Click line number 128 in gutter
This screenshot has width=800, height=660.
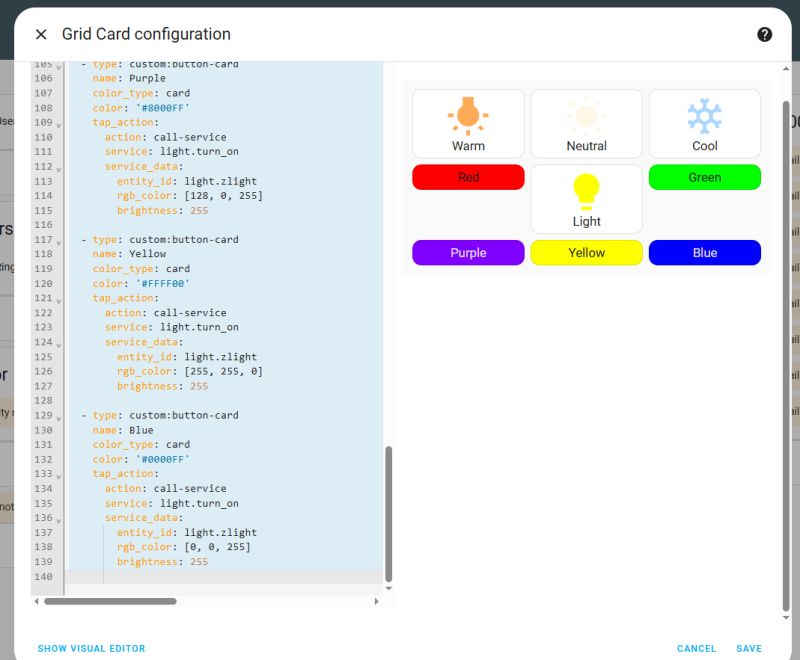tap(43, 400)
